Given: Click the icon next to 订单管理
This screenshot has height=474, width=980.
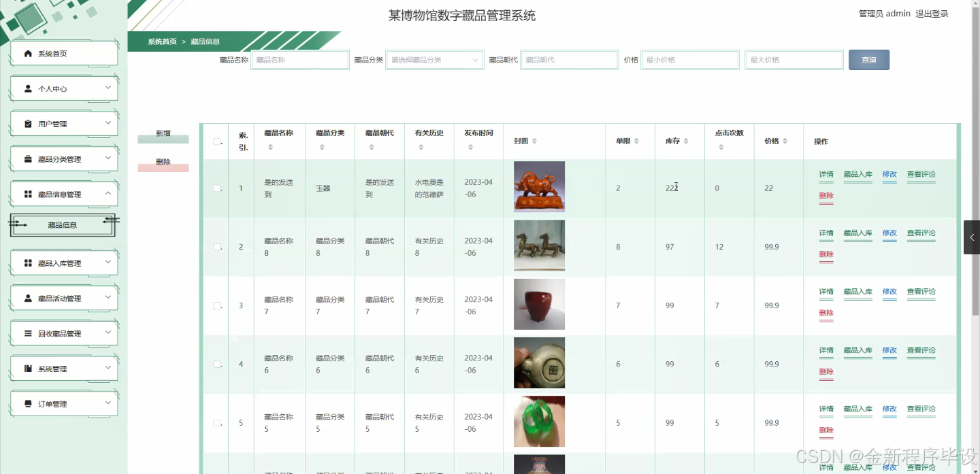Looking at the screenshot, I should tap(27, 403).
